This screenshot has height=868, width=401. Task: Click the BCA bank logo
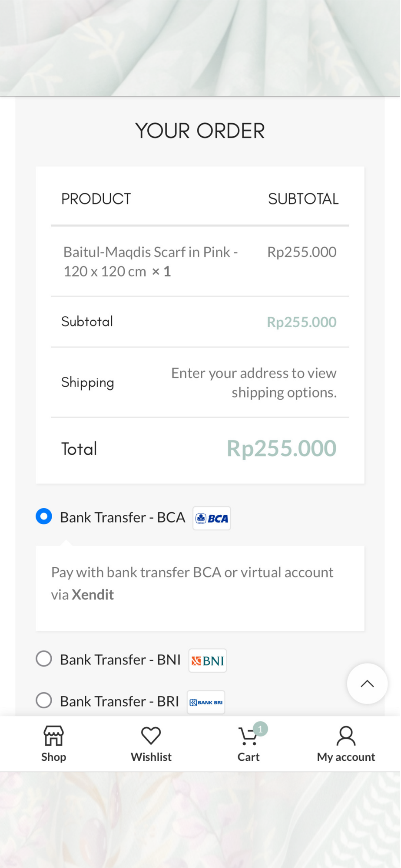[212, 518]
